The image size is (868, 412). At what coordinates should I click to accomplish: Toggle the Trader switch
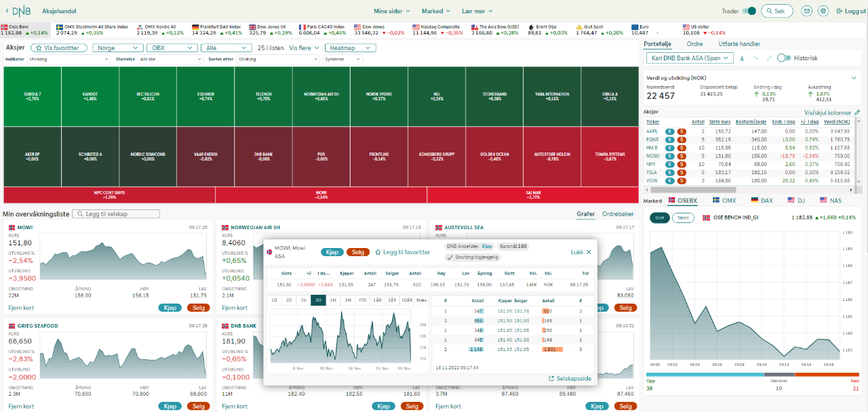point(749,11)
